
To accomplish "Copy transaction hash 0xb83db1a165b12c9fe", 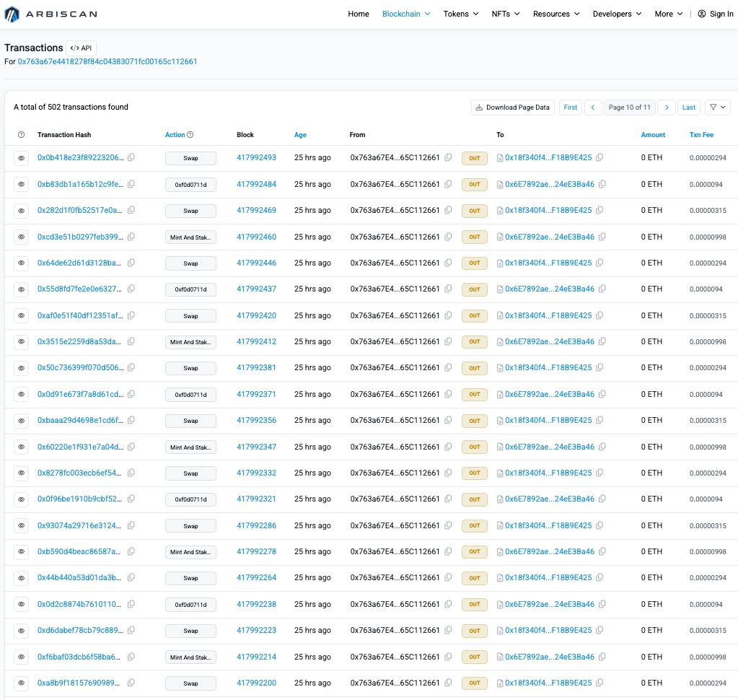I will (x=131, y=184).
